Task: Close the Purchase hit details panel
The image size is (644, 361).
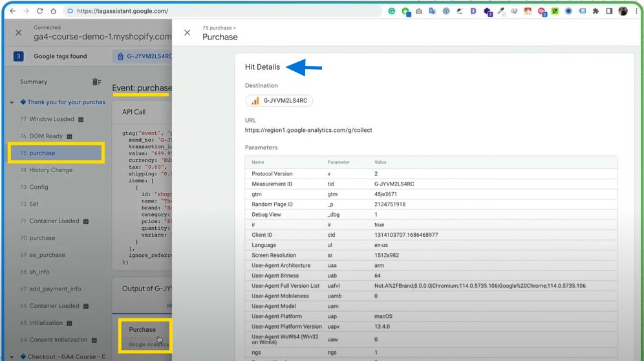Action: click(x=188, y=32)
